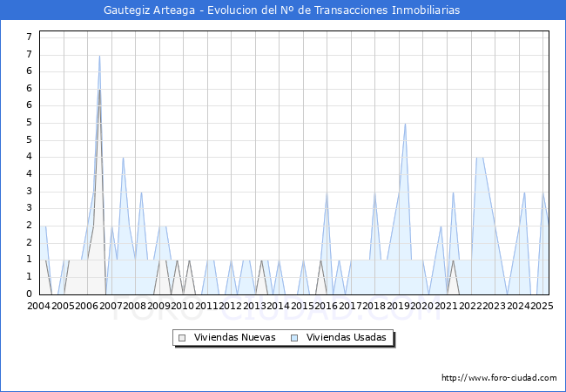Click the Viviendas Usadas legend swatch

(x=294, y=338)
